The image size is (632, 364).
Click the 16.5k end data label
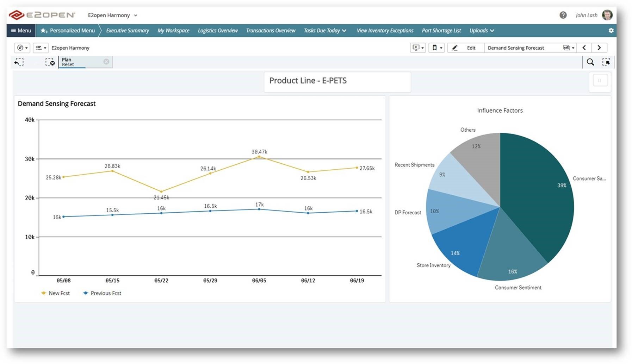pos(366,212)
